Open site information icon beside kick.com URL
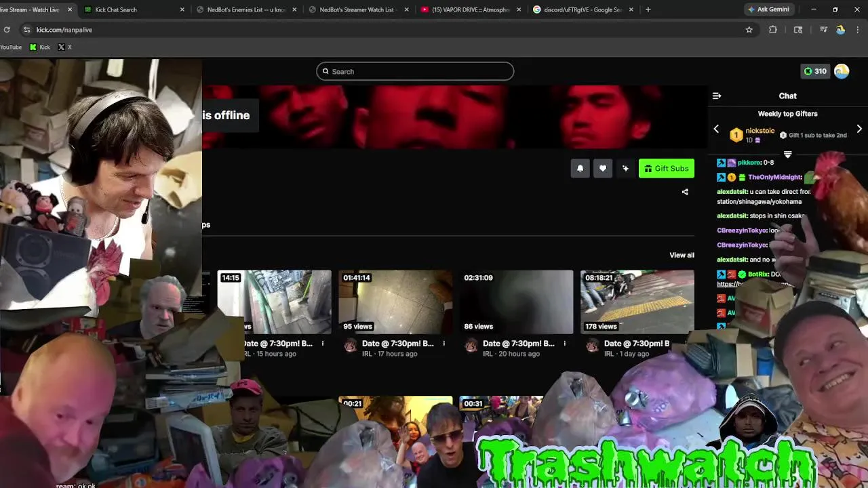 [x=26, y=30]
